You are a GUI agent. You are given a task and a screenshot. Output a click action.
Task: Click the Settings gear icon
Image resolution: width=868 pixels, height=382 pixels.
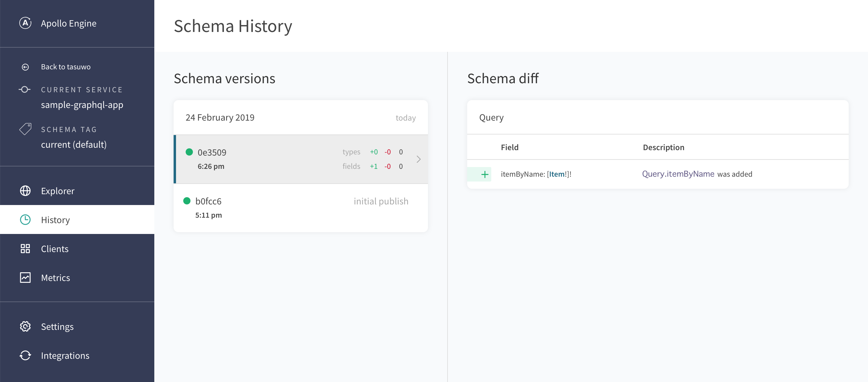click(25, 327)
